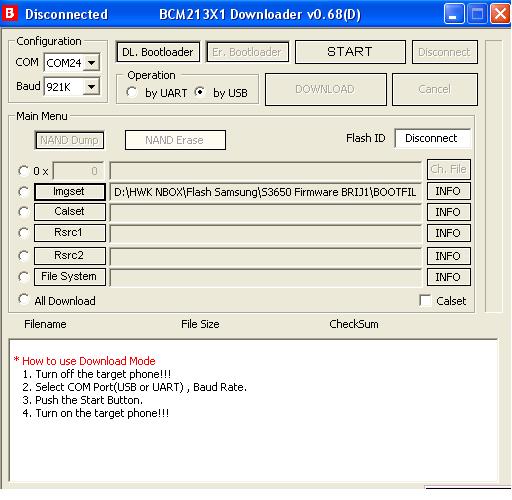
Task: Click the Rsrc1 file button
Action: 70,233
